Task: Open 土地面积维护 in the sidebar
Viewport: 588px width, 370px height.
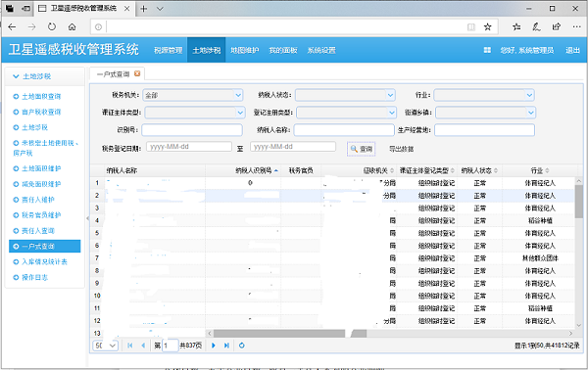Action: click(x=41, y=168)
